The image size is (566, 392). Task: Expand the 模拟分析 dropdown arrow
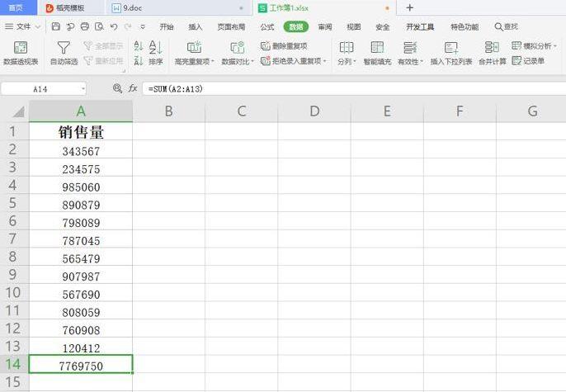click(x=554, y=46)
